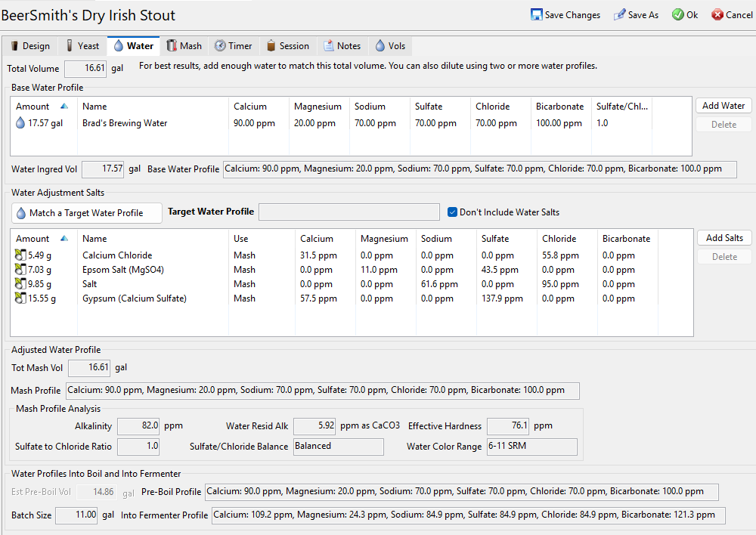Click the Salt 9.85 g ingredient icon
Screen dimensions: 756x535
click(x=20, y=284)
